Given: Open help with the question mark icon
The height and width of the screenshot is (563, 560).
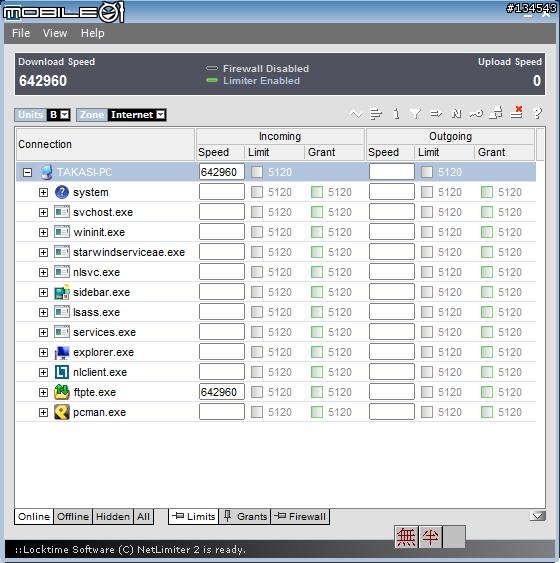Looking at the screenshot, I should pos(538,113).
